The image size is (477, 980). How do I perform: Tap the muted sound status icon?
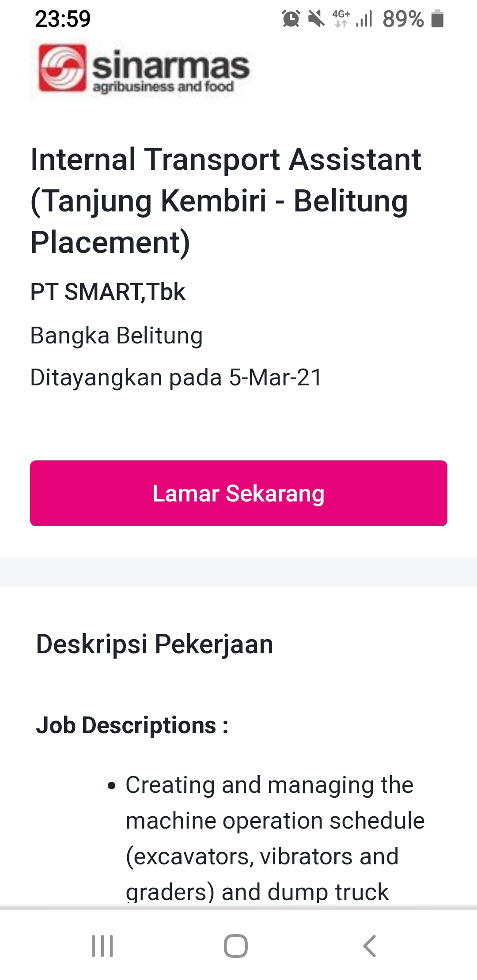[316, 19]
